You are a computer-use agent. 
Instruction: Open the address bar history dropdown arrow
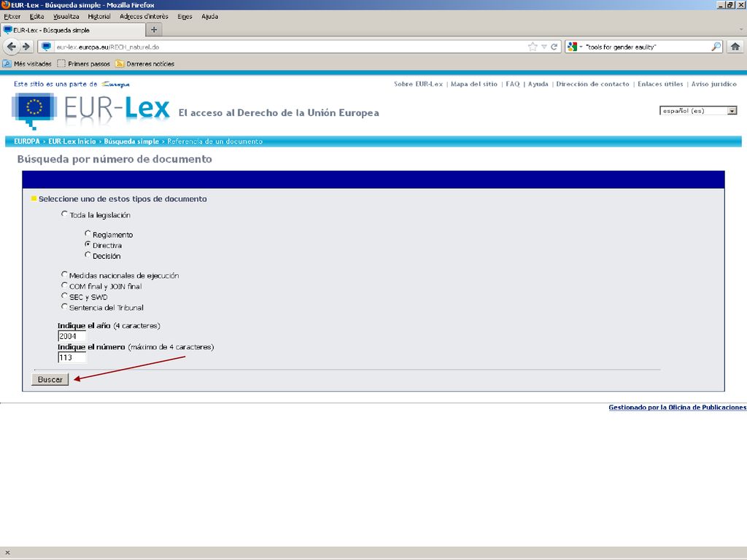tap(543, 47)
